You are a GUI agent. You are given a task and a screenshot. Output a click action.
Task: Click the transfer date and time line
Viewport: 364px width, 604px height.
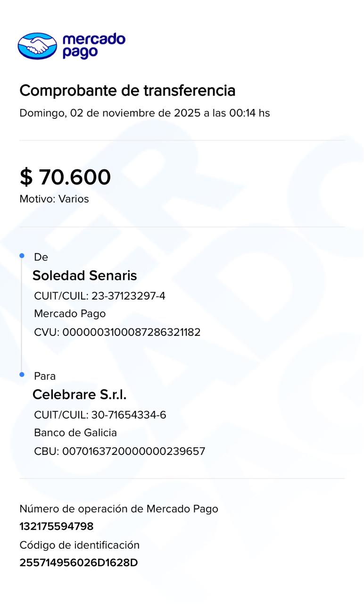pos(144,113)
